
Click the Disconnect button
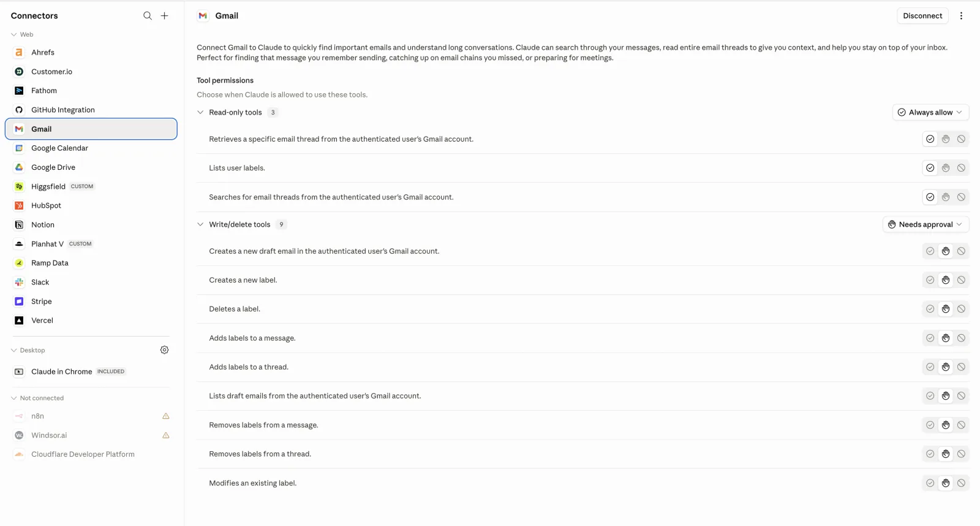tap(922, 16)
